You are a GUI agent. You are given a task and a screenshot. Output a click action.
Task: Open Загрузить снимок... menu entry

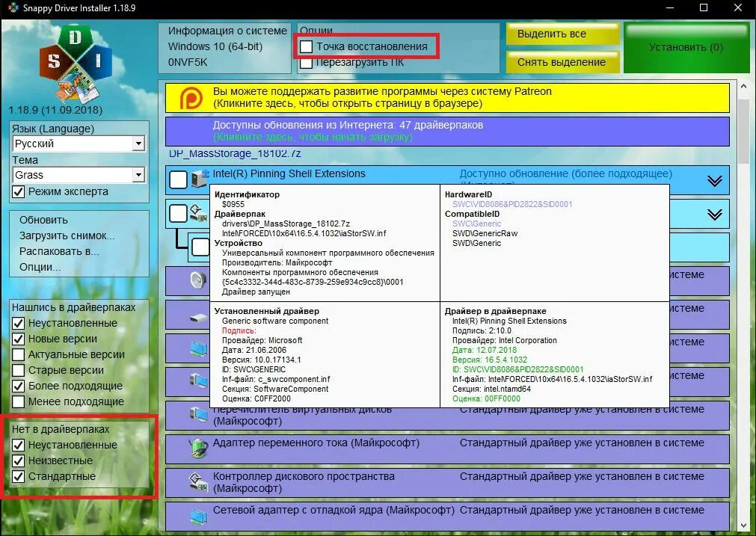tap(67, 235)
